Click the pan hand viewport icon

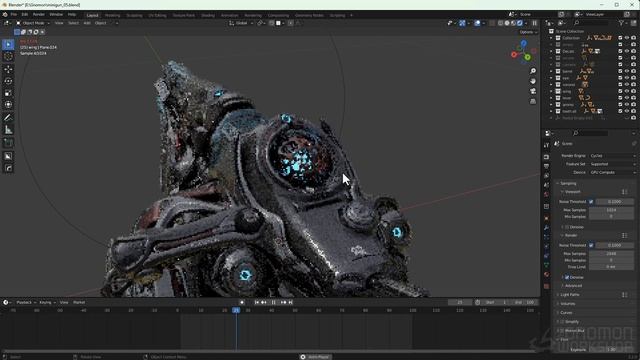533,81
